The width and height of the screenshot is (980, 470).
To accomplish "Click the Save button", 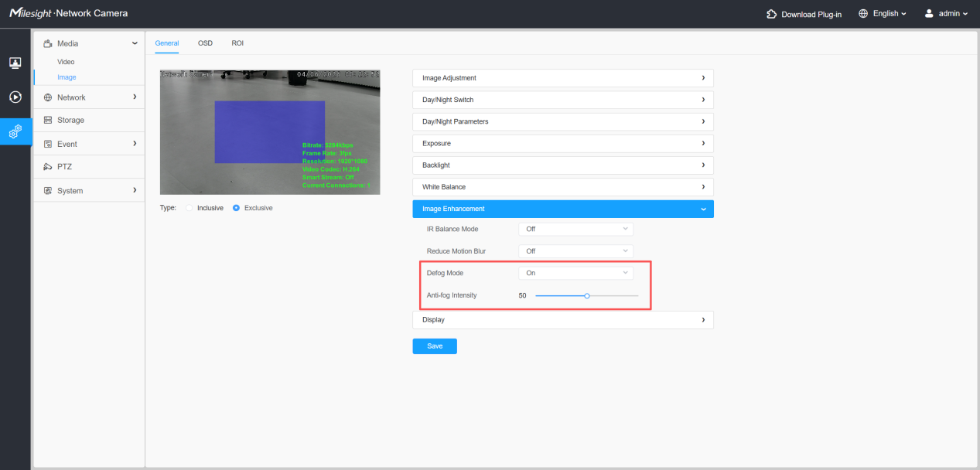I will pos(435,346).
